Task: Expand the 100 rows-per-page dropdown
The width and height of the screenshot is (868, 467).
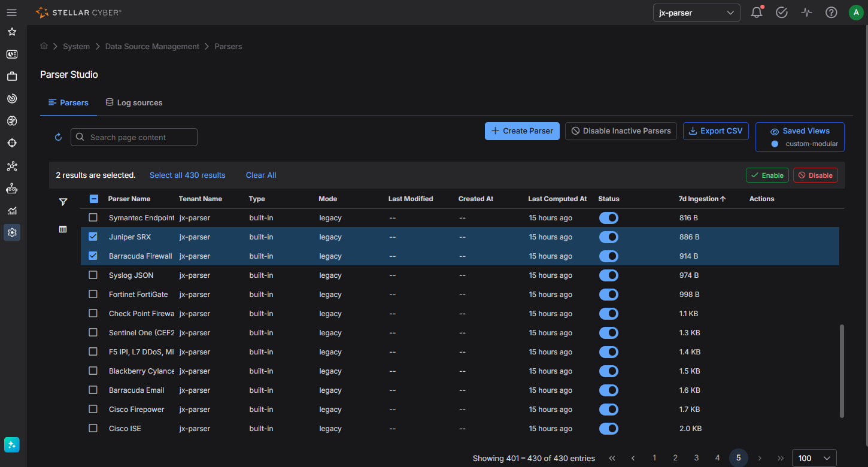Action: tap(814, 458)
